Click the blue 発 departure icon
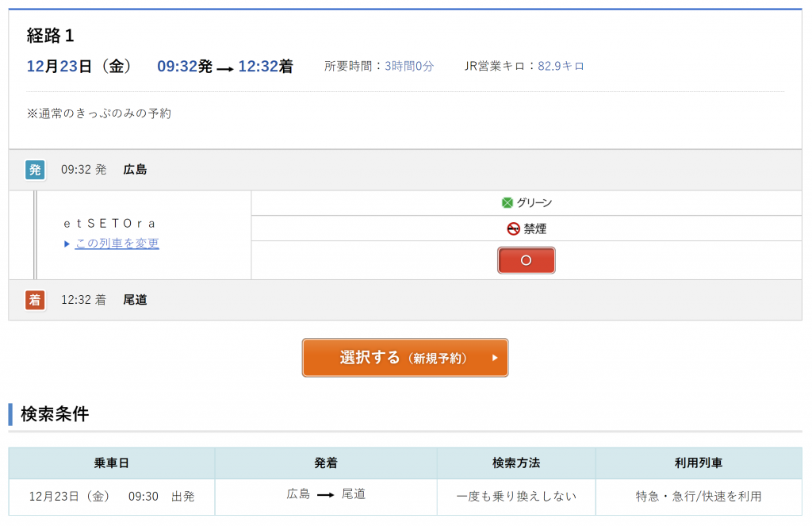The height and width of the screenshot is (526, 812). 35,170
